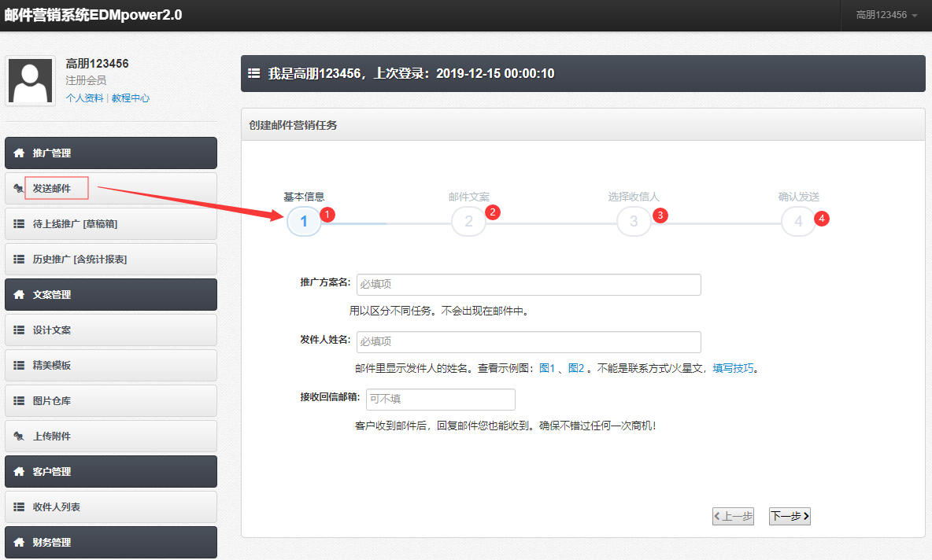Click the list icon beside 精美模板
932x560 pixels.
coord(19,365)
